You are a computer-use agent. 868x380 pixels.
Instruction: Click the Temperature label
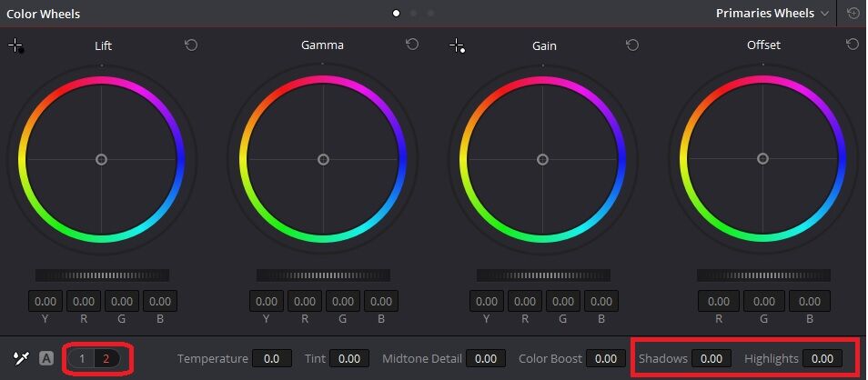pos(213,359)
